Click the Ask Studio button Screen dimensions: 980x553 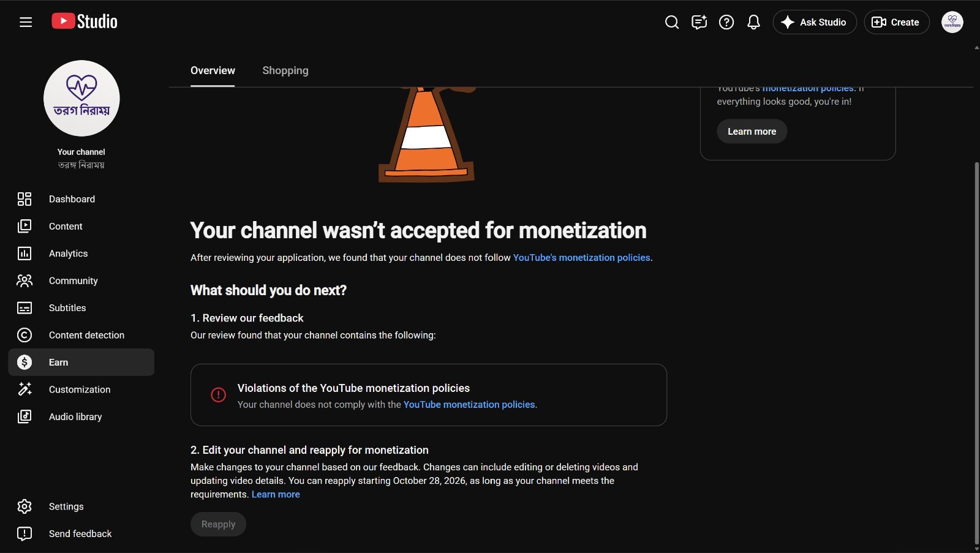815,22
